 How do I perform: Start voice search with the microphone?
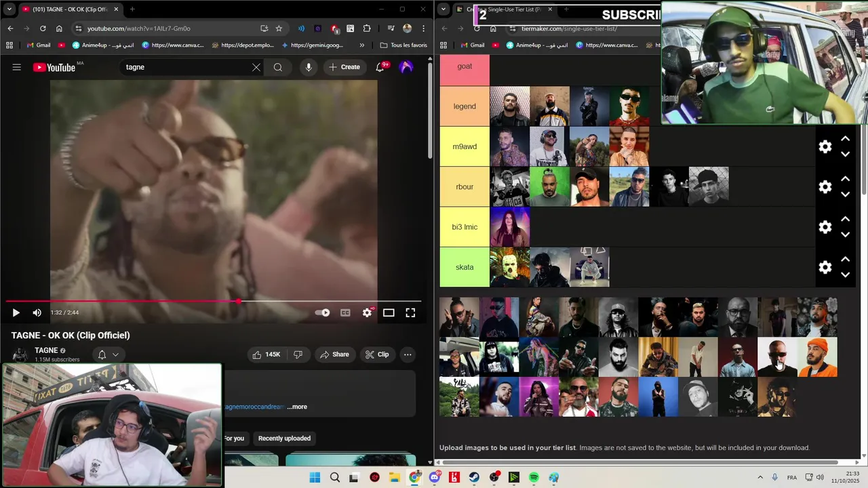point(309,67)
